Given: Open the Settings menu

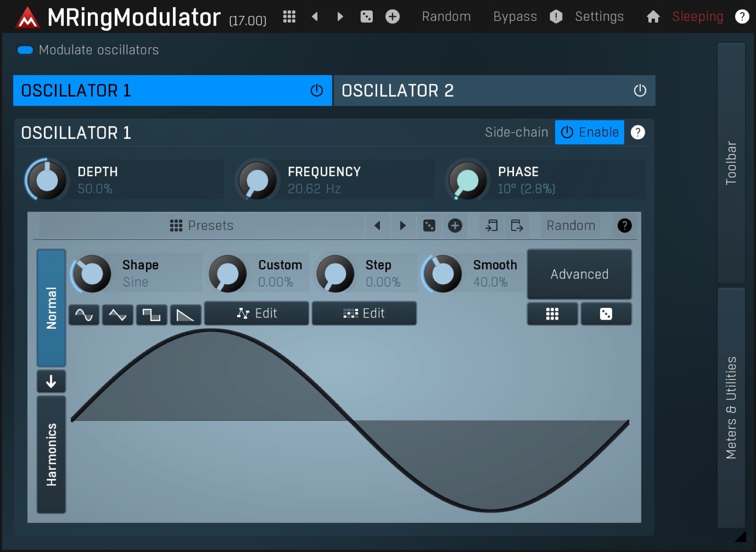Looking at the screenshot, I should point(599,17).
